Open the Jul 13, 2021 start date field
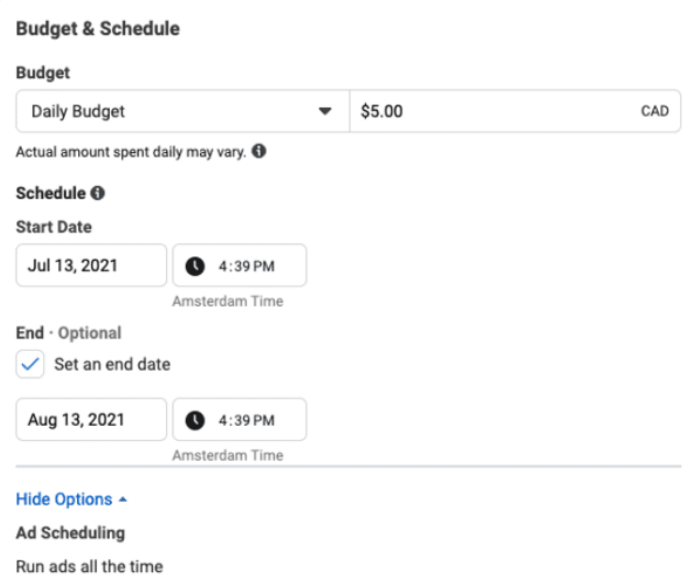 click(91, 266)
